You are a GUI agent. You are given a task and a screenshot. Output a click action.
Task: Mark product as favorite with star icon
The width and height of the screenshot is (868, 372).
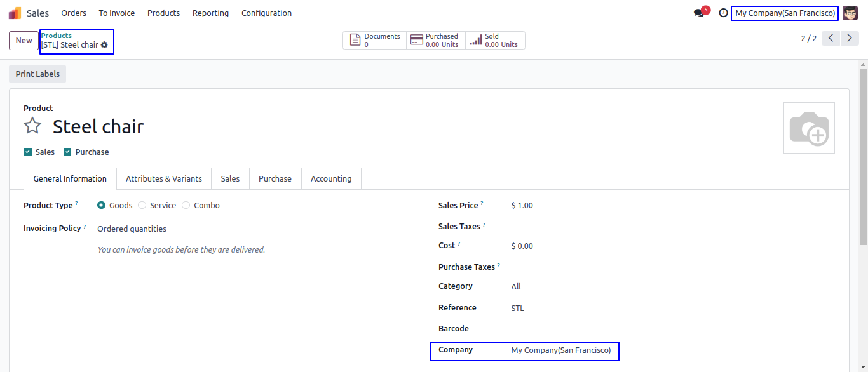(32, 126)
